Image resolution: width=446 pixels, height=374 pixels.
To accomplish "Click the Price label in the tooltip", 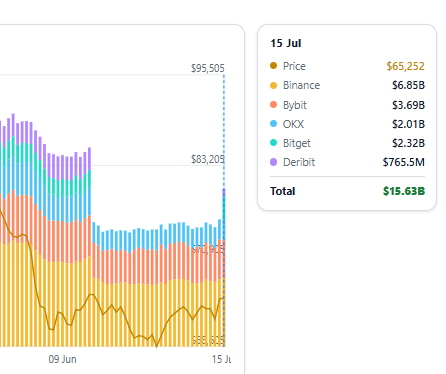I will tap(294, 66).
